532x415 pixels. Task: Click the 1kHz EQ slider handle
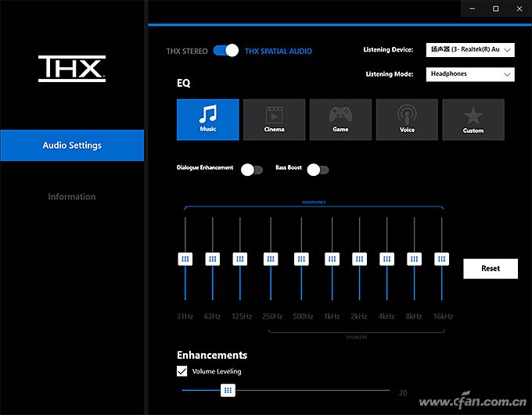tap(332, 259)
